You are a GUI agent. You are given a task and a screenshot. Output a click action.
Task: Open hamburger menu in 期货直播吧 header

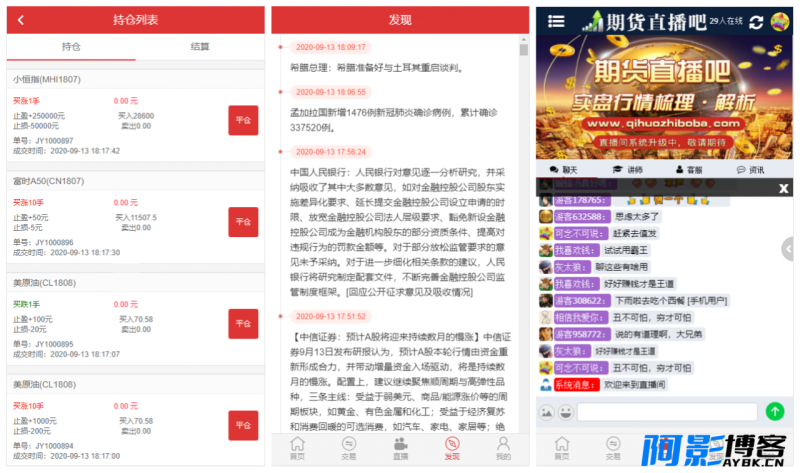(556, 21)
